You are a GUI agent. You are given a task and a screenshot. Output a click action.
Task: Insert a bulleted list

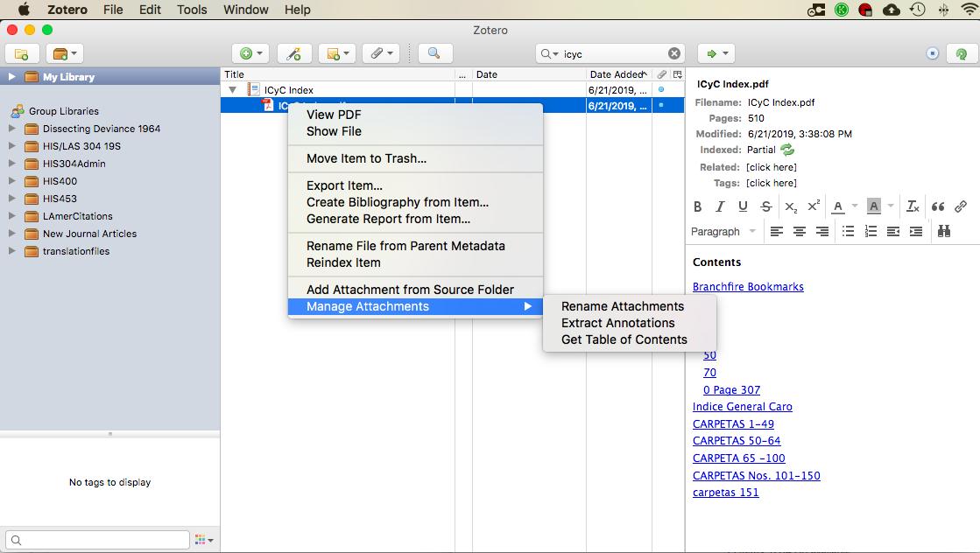(848, 232)
